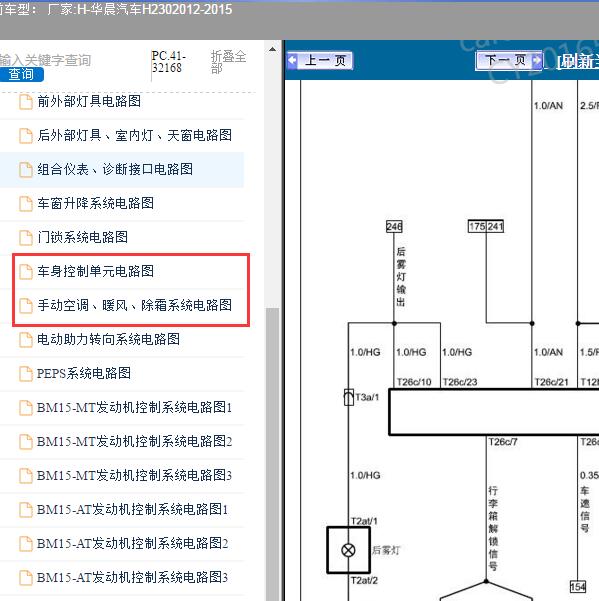Click connector label T26c/10
Viewport: 599px width, 601px height.
pyautogui.click(x=414, y=382)
